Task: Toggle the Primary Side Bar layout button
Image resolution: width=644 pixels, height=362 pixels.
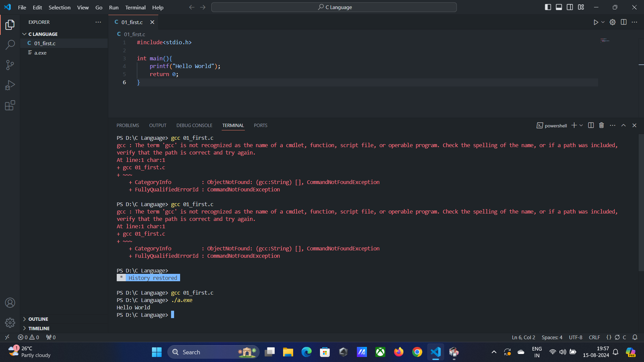Action: (x=548, y=7)
